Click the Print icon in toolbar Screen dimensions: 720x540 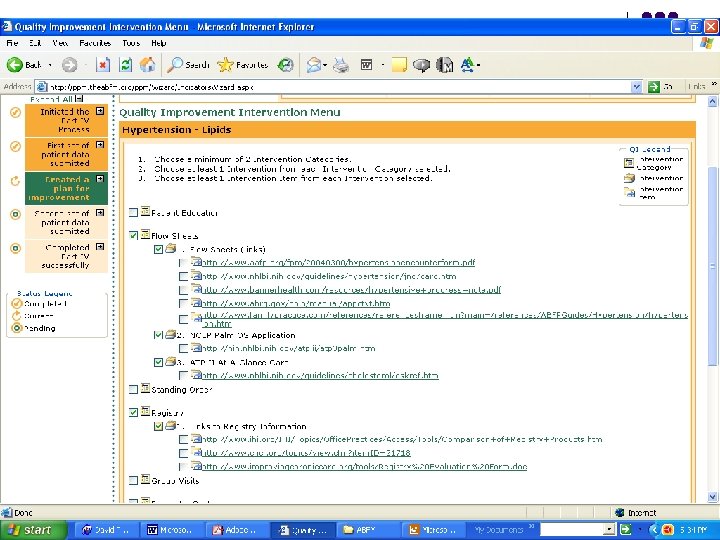point(341,65)
